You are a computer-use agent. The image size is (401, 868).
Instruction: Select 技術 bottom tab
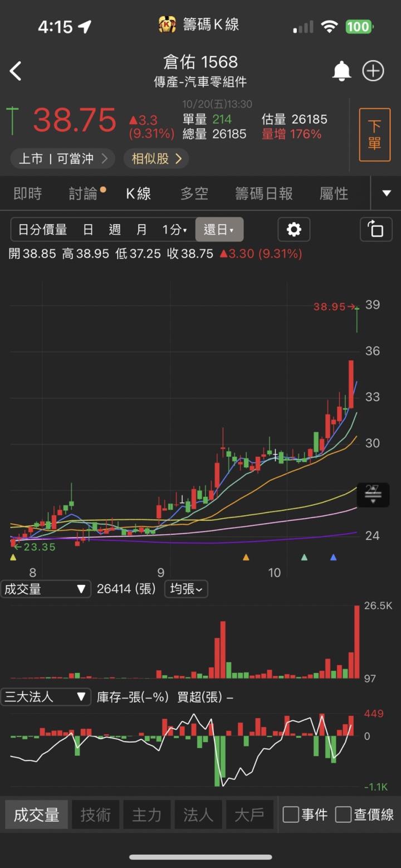(x=95, y=815)
